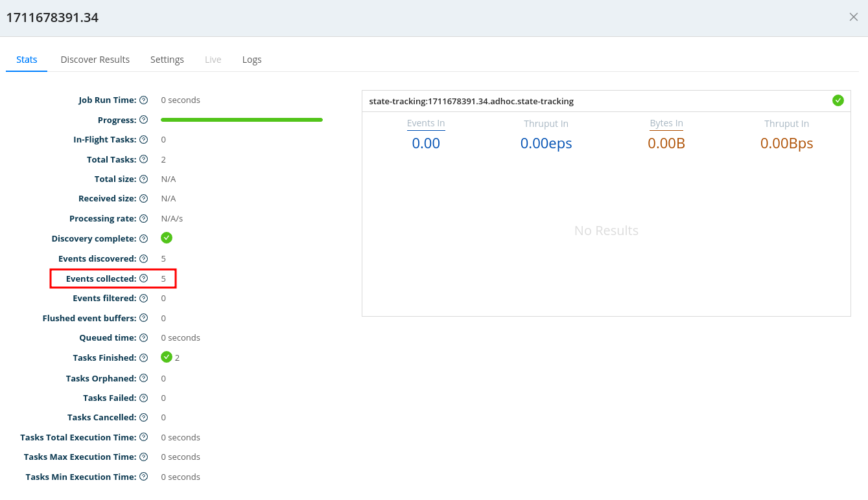Click help icon beside Total Tasks
868x500 pixels.
(x=144, y=159)
